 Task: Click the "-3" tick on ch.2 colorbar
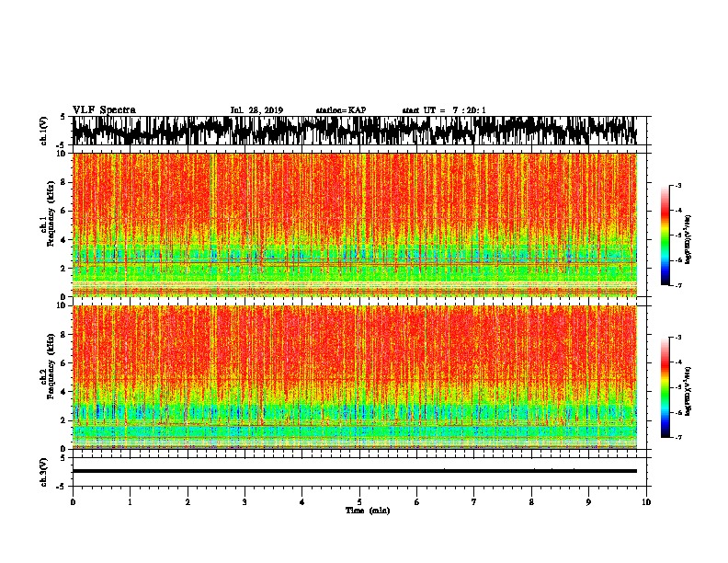(x=678, y=338)
